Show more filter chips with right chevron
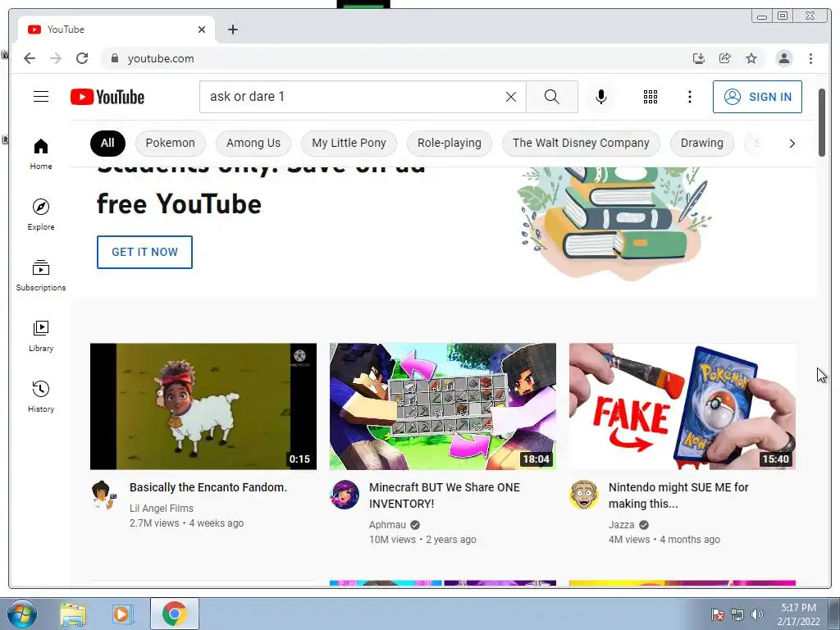 click(x=792, y=144)
